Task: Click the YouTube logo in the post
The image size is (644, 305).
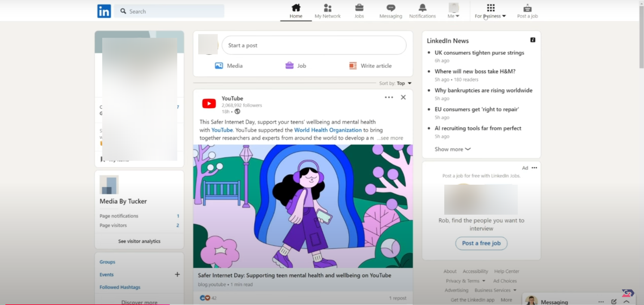Action: 209,103
